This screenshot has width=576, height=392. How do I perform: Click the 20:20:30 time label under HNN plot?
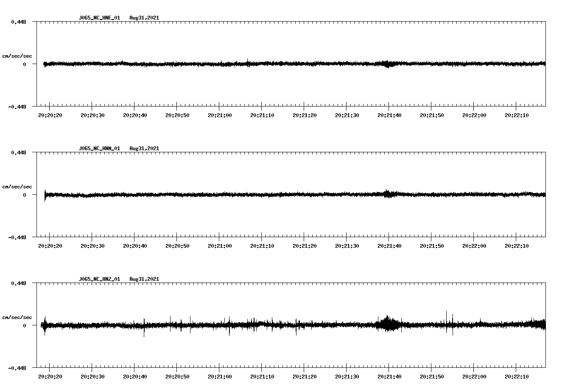92,246
